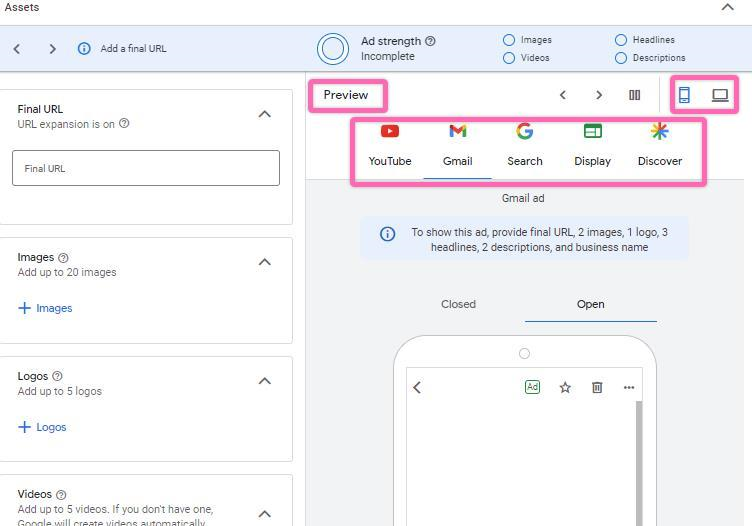Open the Closed preview tab
752x526 pixels.
[x=458, y=304]
